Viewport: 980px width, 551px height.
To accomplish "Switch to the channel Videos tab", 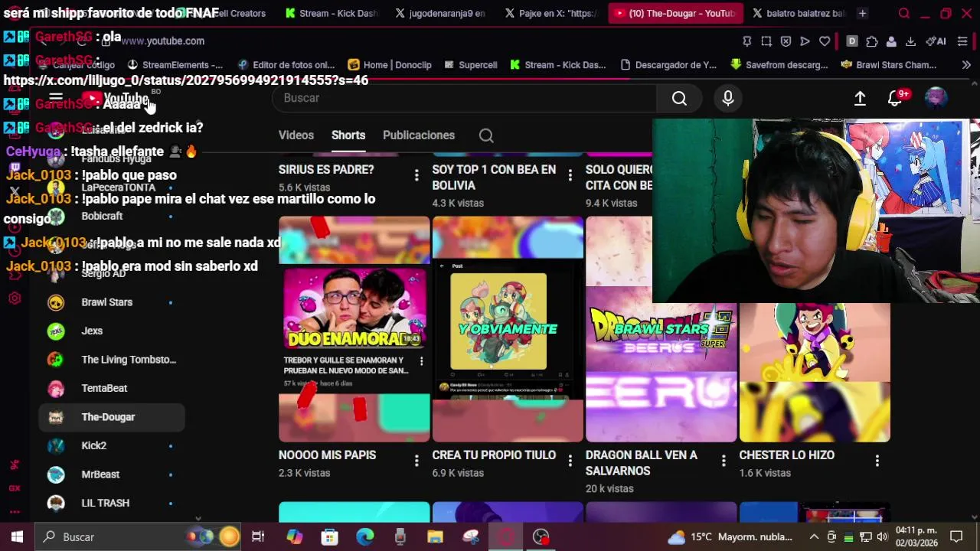I will tap(296, 135).
